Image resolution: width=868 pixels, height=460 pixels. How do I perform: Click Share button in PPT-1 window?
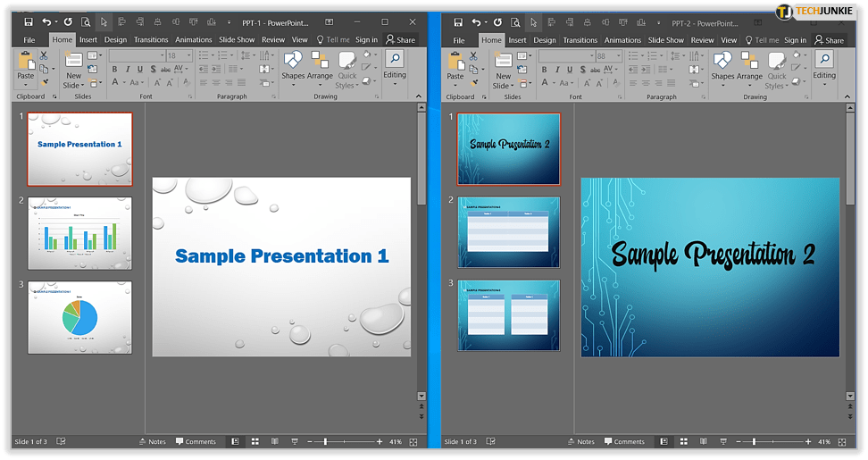[x=400, y=40]
